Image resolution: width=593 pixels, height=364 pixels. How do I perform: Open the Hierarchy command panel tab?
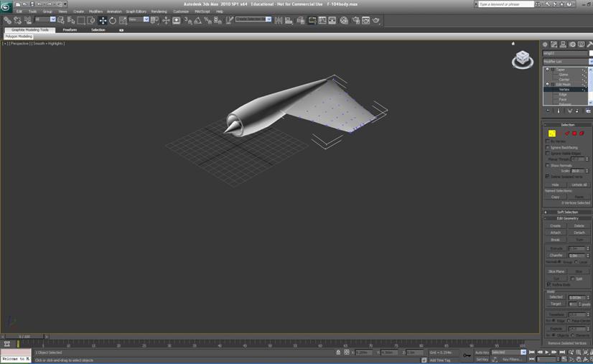[563, 45]
